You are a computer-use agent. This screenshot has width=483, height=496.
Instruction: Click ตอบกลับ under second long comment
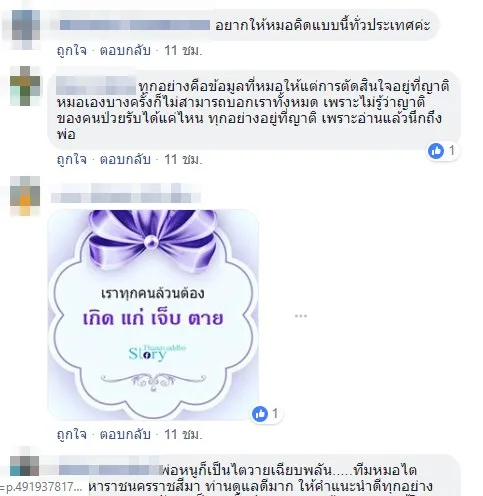click(x=125, y=159)
